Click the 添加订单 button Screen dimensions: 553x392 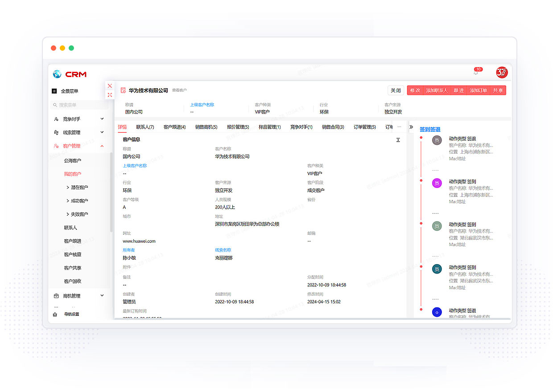(478, 90)
